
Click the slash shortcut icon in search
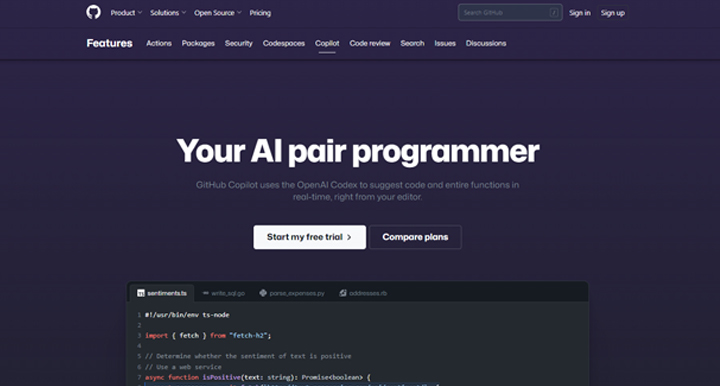554,12
